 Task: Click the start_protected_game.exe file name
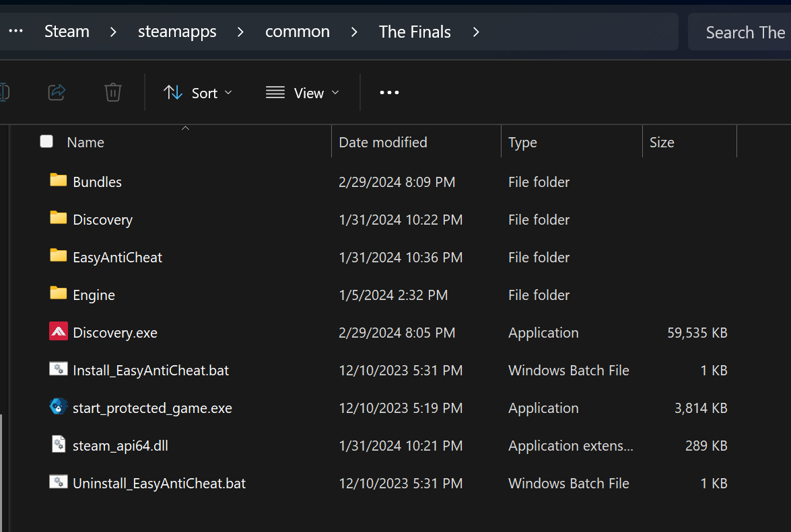[x=152, y=408]
